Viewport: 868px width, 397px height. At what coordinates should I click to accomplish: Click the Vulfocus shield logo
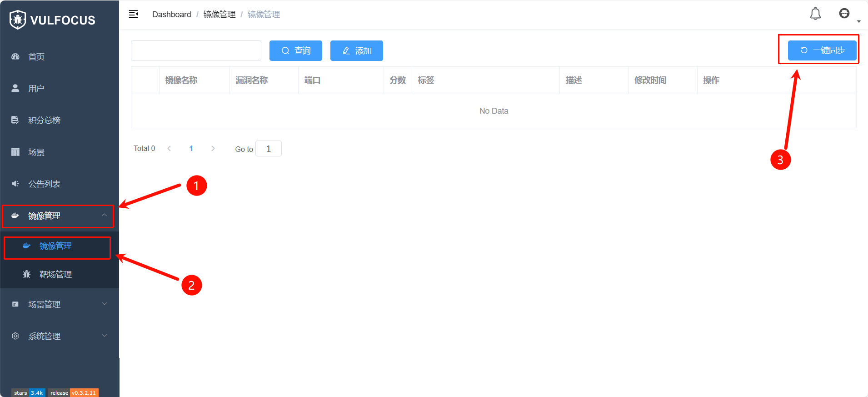[18, 20]
